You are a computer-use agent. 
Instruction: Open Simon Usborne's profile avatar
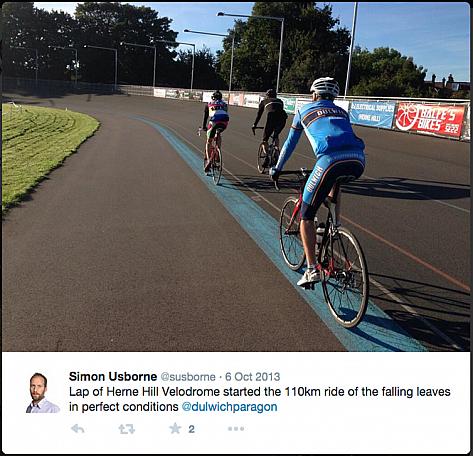coord(42,393)
